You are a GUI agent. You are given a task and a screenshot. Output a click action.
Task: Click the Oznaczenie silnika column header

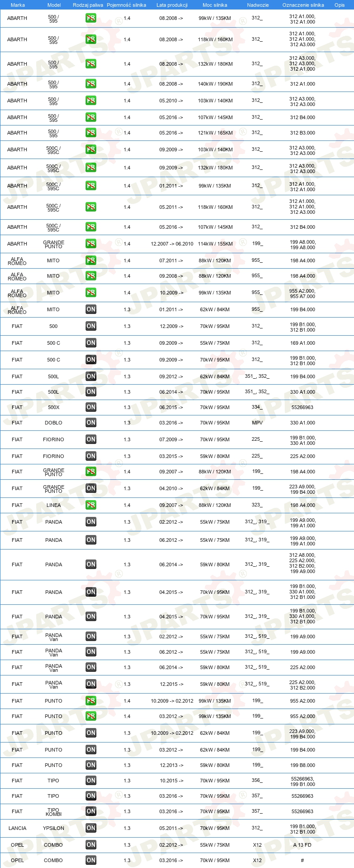tap(303, 5)
